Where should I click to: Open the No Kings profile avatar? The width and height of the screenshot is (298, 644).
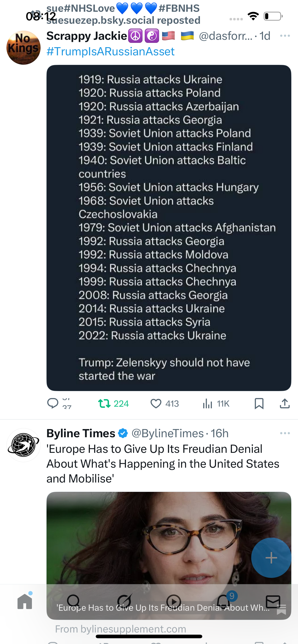coord(24,48)
